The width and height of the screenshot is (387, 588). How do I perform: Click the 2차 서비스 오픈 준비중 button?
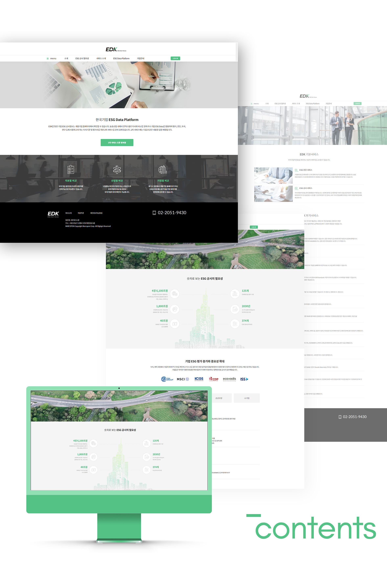[x=117, y=143]
